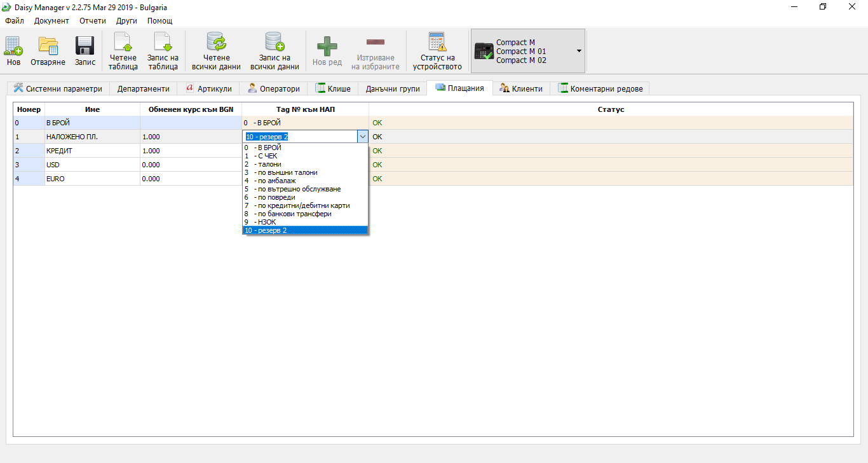This screenshot has width=868, height=463.
Task: Click the combo box text '10 - резерв 2'
Action: click(x=267, y=137)
